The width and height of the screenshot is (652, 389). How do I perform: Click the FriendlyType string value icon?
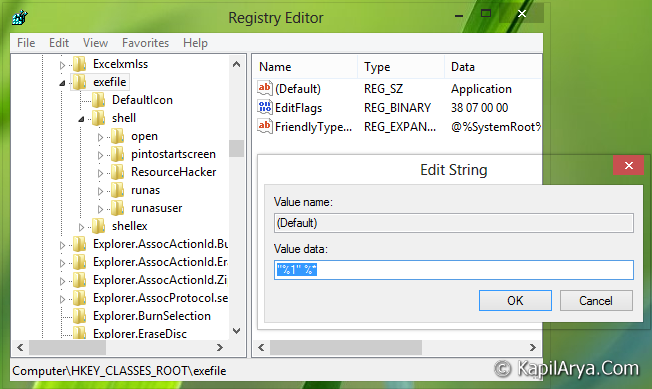[x=265, y=126]
